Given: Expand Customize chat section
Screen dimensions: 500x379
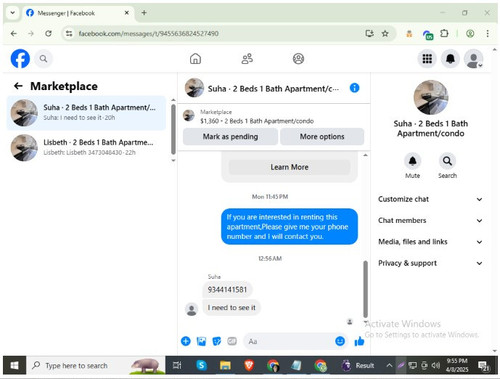Looking at the screenshot, I should [x=430, y=199].
